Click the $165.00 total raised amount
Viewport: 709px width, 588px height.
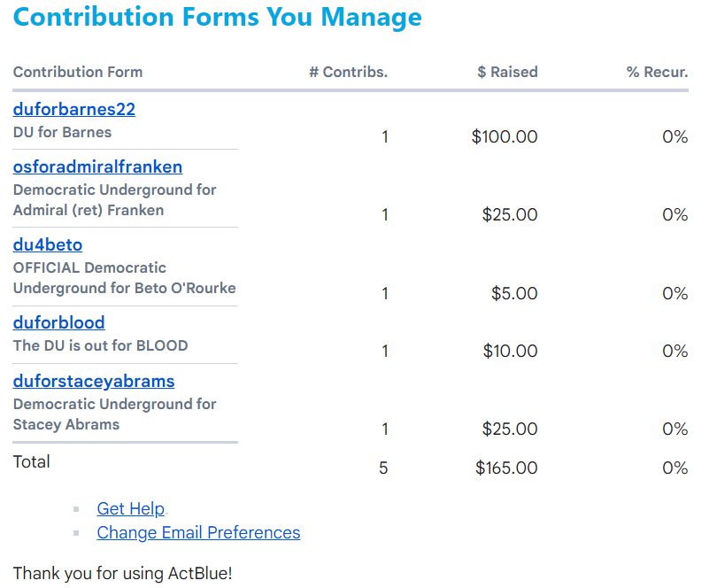(506, 468)
